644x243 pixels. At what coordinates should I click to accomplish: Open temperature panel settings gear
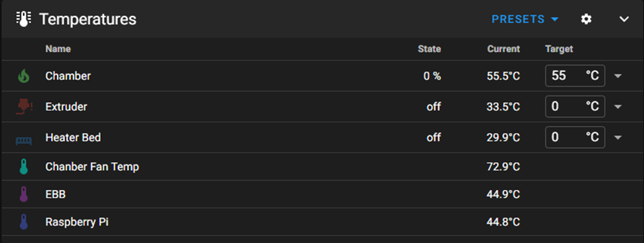click(x=586, y=19)
